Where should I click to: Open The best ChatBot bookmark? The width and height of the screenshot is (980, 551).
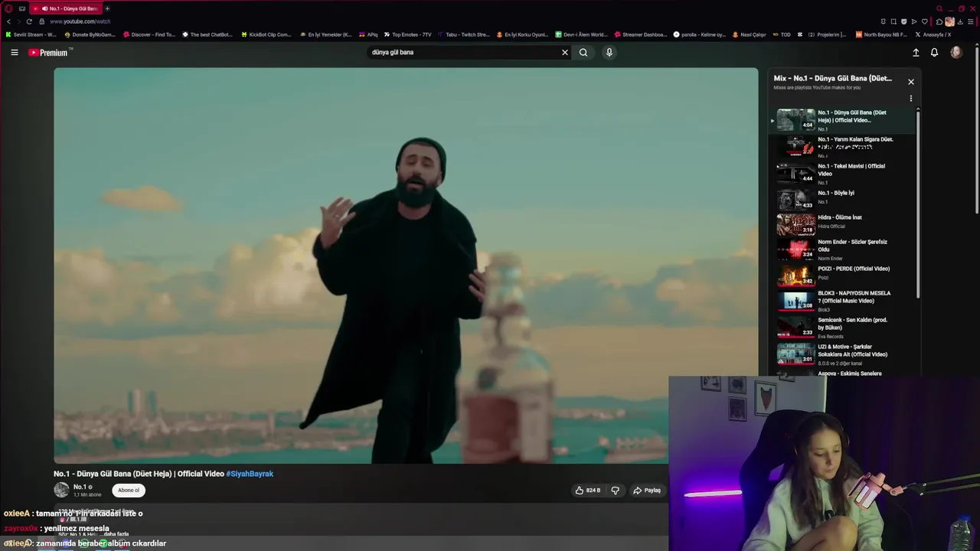207,34
